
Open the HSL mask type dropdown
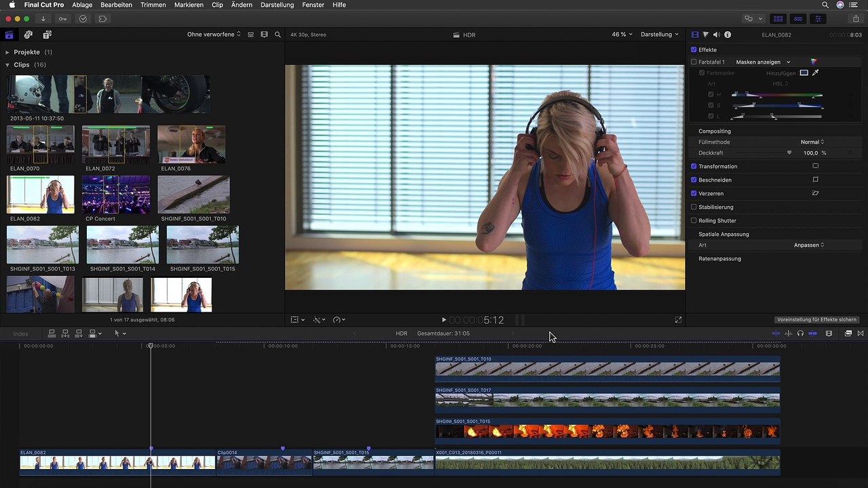pos(780,83)
